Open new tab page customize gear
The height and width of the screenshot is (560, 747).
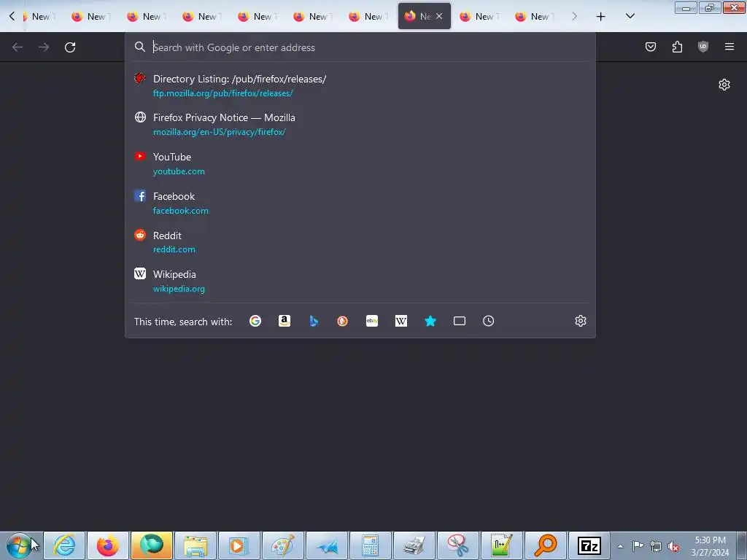pyautogui.click(x=724, y=85)
